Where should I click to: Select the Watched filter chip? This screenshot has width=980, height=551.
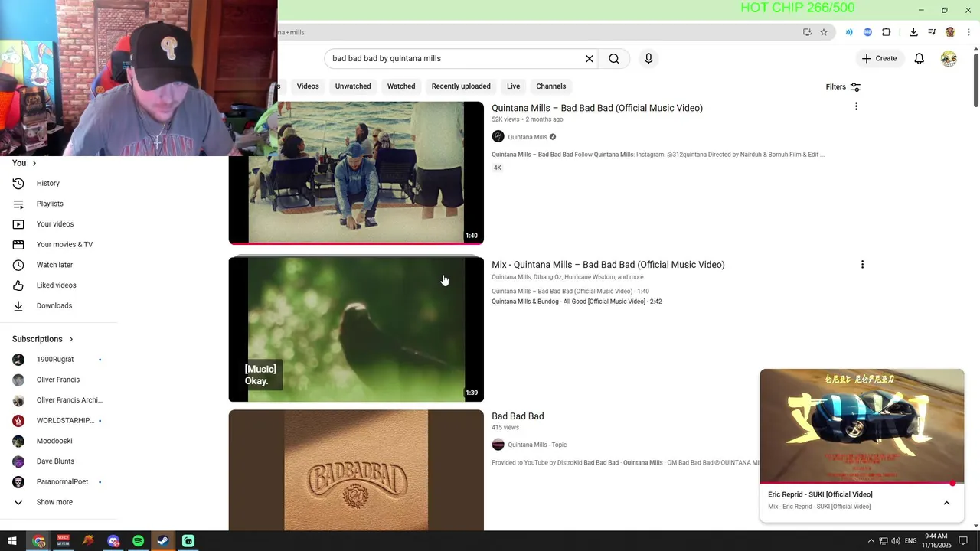click(x=401, y=86)
